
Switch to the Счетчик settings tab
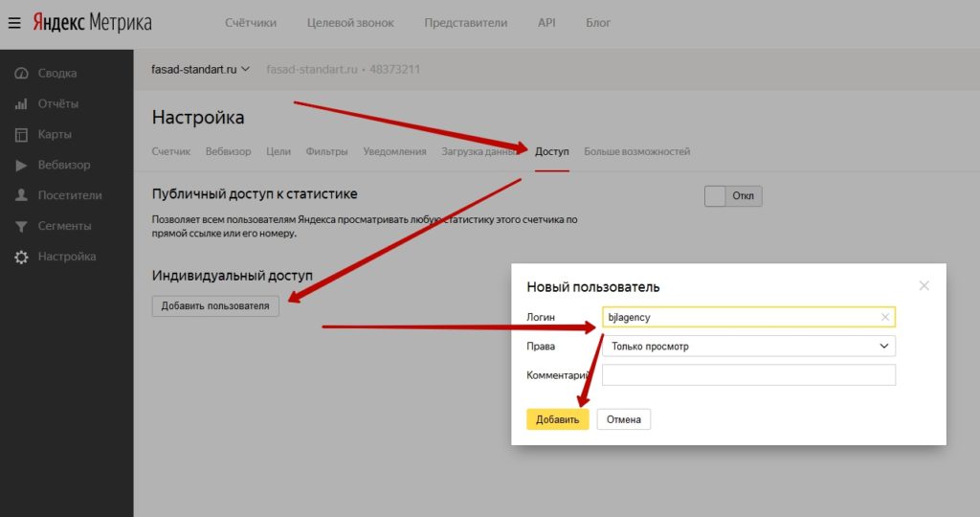tap(171, 151)
